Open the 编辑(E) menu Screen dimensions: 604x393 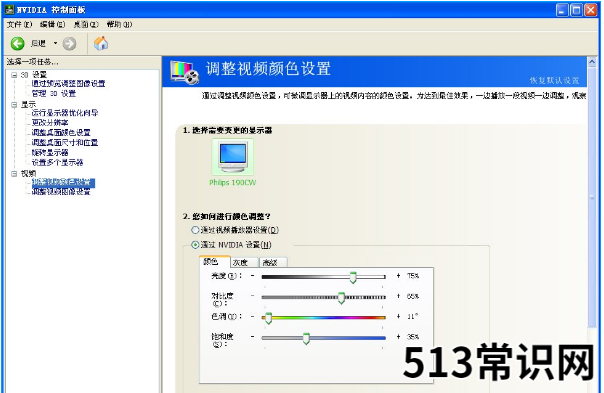52,24
